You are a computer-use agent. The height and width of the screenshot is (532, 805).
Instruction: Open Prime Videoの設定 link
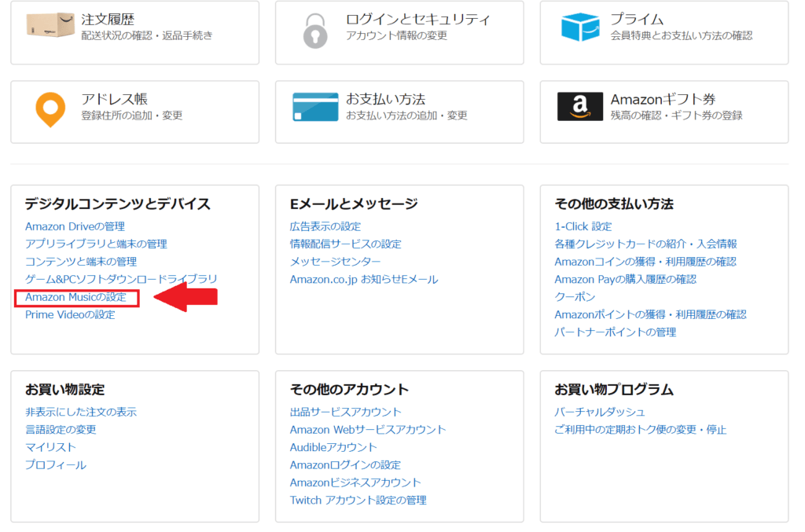(70, 314)
